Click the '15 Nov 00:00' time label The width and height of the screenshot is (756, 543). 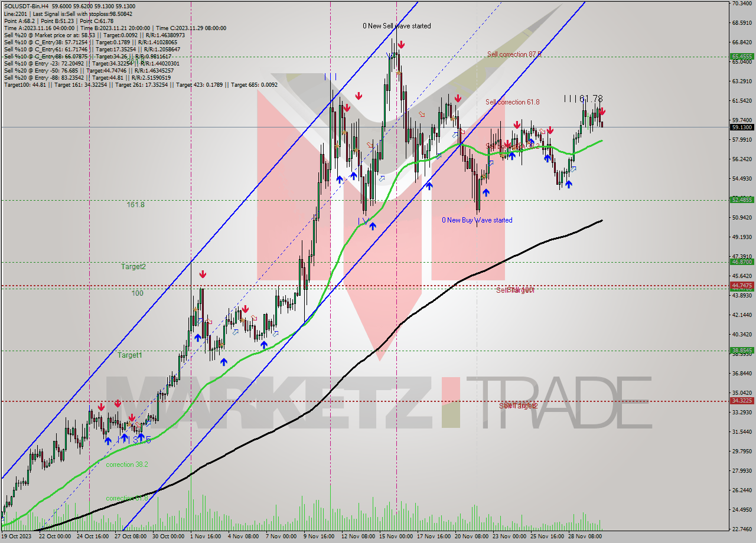click(396, 537)
